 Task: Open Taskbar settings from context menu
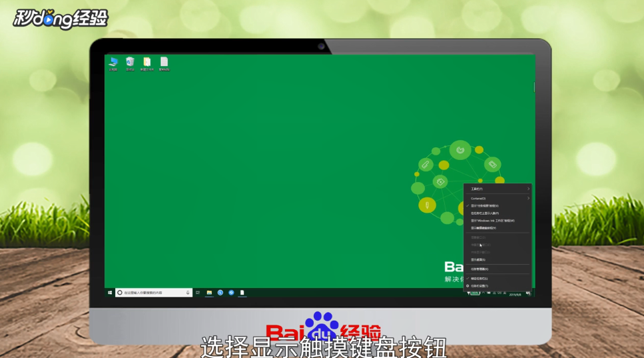497,286
